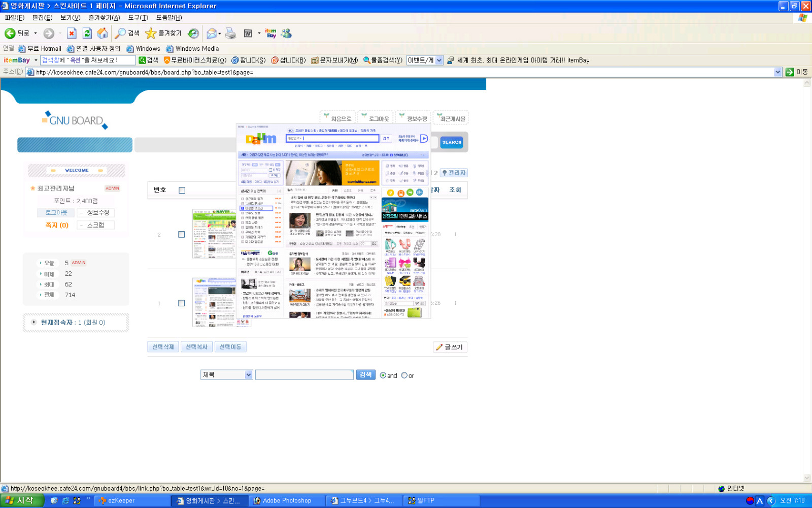The image size is (812, 508).
Task: Click the board search text input field
Action: coord(304,375)
